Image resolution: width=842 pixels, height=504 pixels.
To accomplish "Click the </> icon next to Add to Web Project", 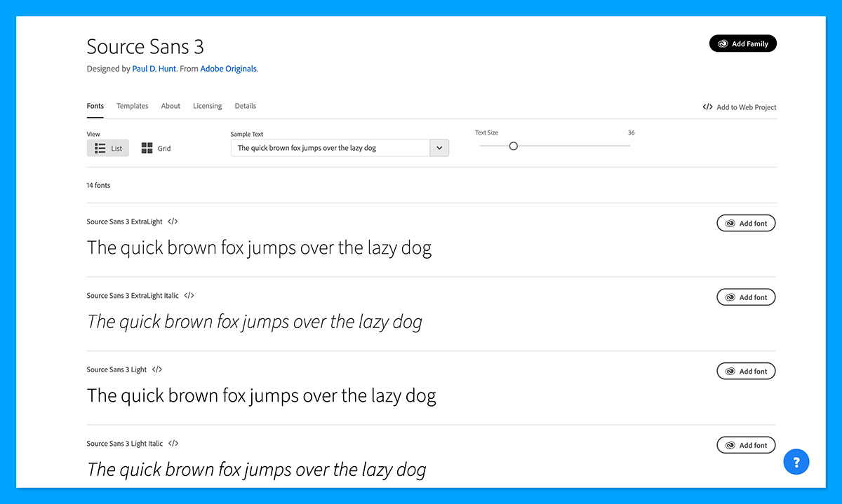I will click(707, 107).
